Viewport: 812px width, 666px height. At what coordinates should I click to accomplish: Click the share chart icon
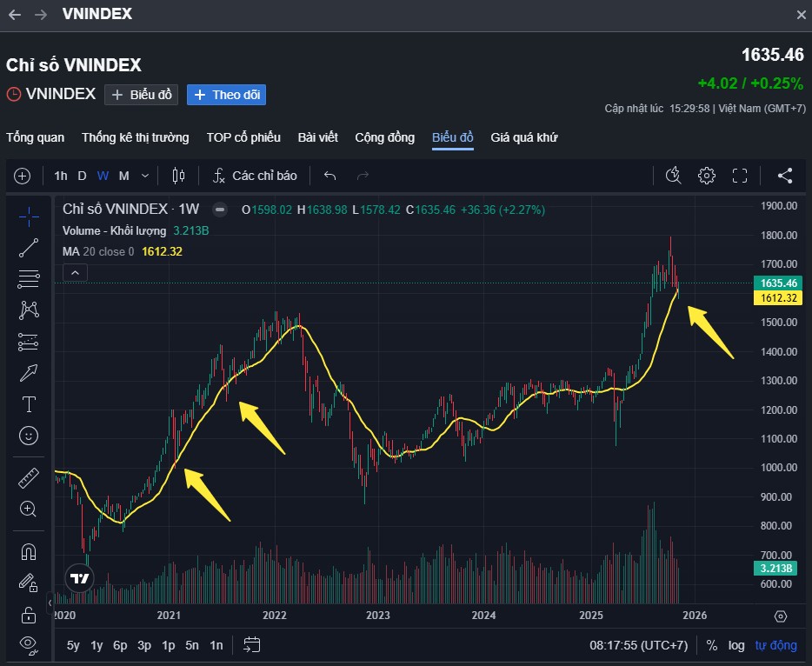(x=785, y=176)
